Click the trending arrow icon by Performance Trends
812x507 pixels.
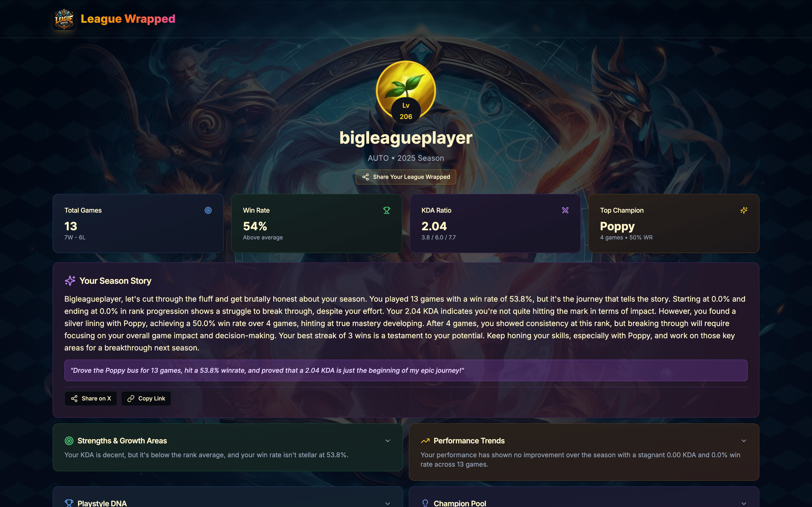[x=425, y=441]
